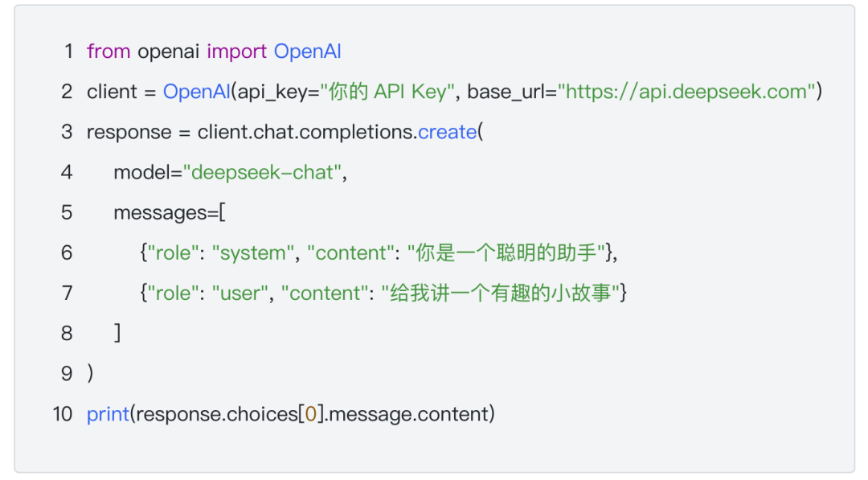Click the blue 'print' function on line 10
The width and height of the screenshot is (868, 480).
pyautogui.click(x=108, y=414)
